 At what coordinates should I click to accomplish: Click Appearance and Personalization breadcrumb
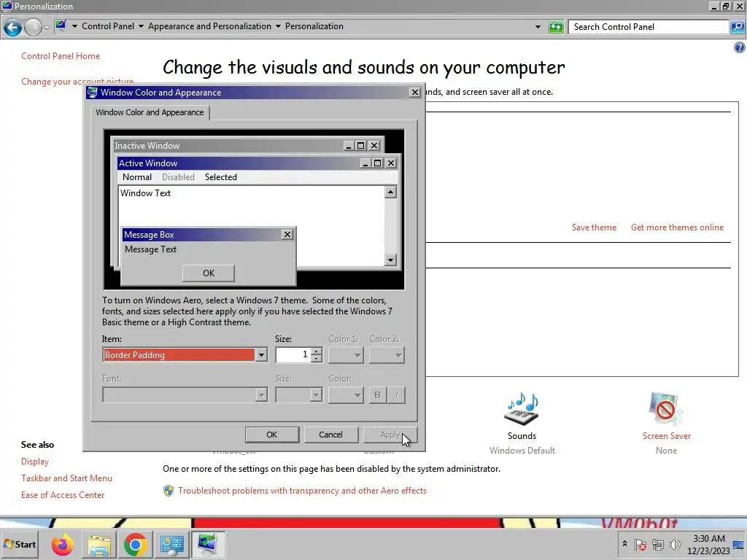pyautogui.click(x=209, y=26)
